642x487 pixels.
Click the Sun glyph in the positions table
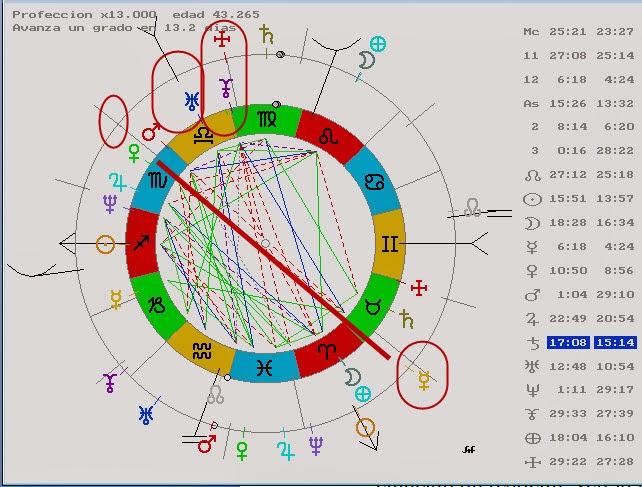click(x=532, y=199)
